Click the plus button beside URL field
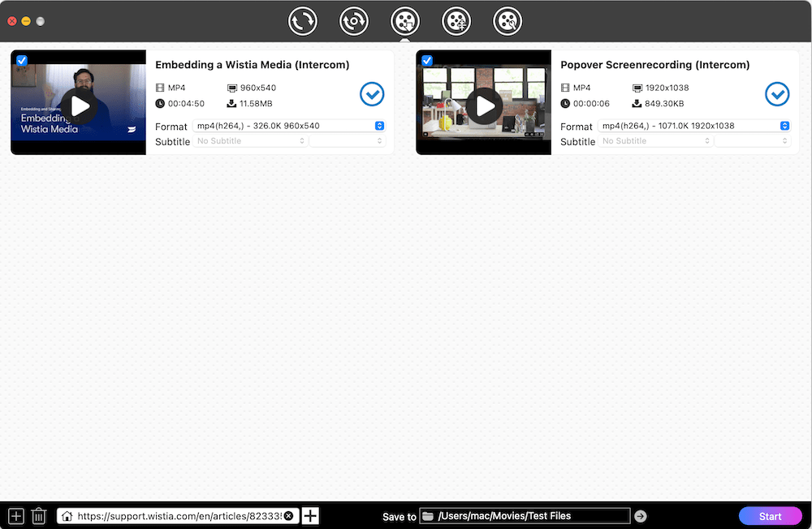Image resolution: width=812 pixels, height=529 pixels. click(x=310, y=516)
